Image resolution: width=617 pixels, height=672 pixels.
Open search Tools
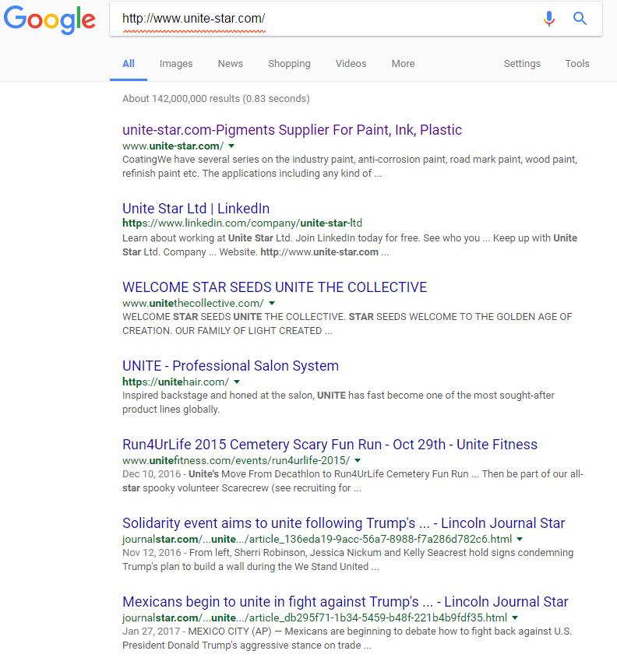(576, 63)
